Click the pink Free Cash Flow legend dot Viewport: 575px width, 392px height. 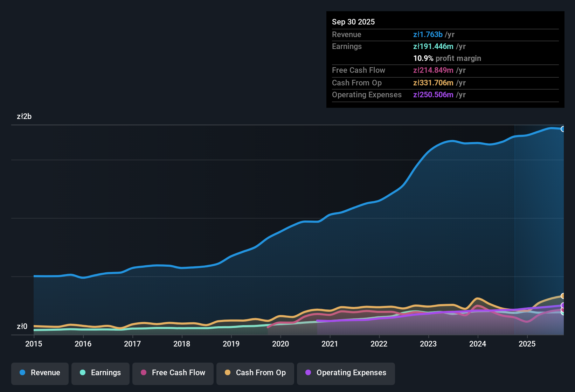coord(144,373)
